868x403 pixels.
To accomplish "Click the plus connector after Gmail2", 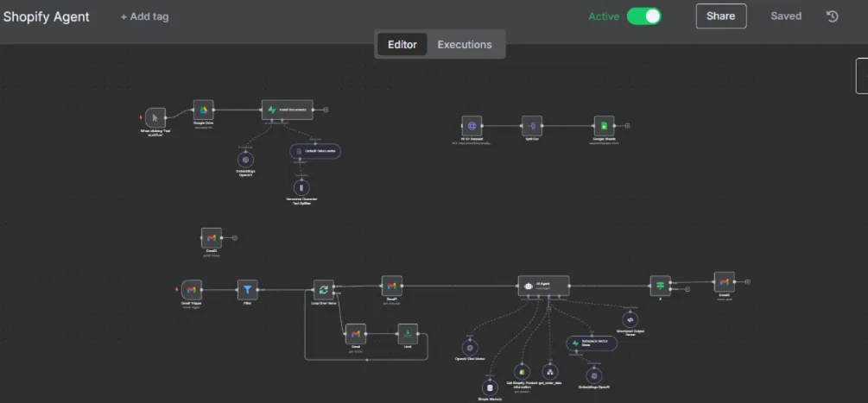I will (235, 237).
